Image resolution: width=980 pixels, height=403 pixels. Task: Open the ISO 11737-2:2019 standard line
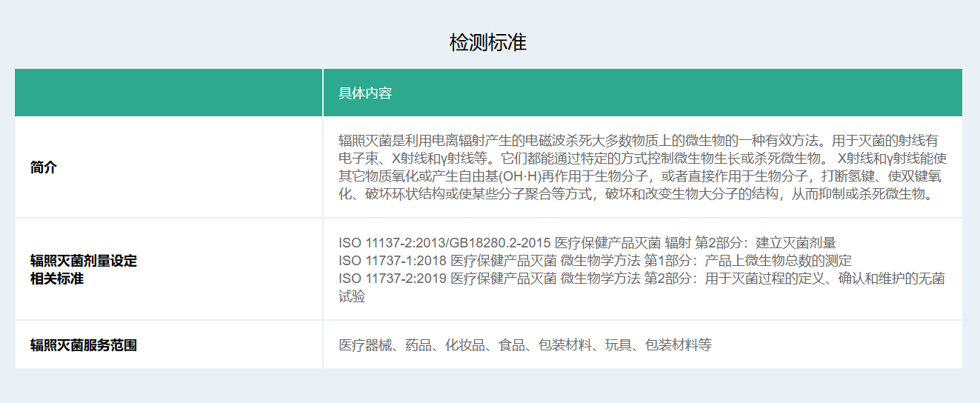641,279
